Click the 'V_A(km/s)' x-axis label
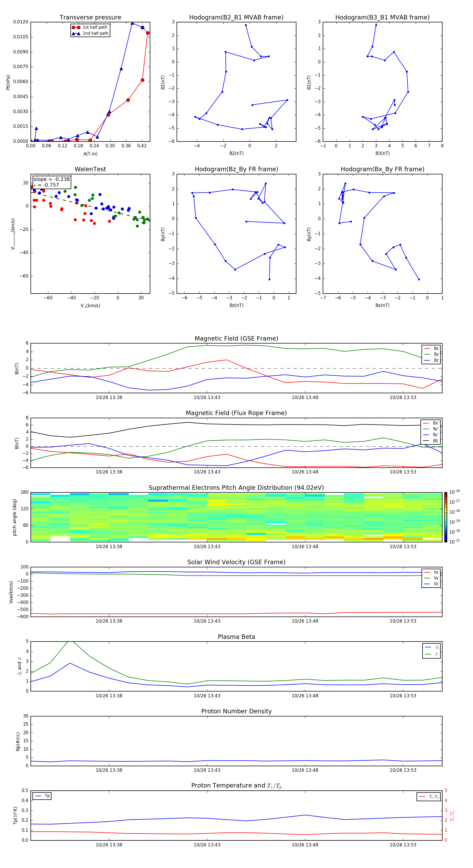473x868 pixels. pos(90,306)
